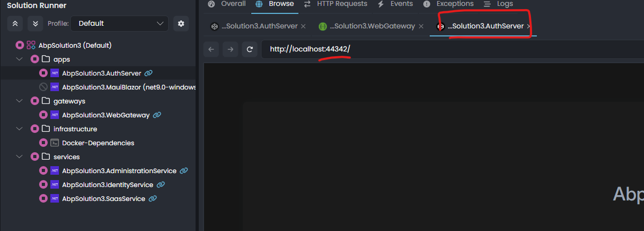Collapse the services folder chevron
The height and width of the screenshot is (231, 644).
(20, 157)
